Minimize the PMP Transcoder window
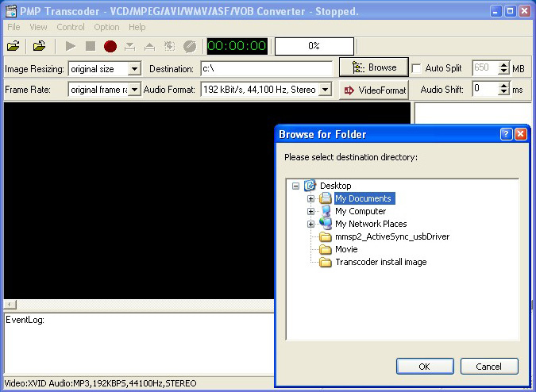 click(496, 11)
